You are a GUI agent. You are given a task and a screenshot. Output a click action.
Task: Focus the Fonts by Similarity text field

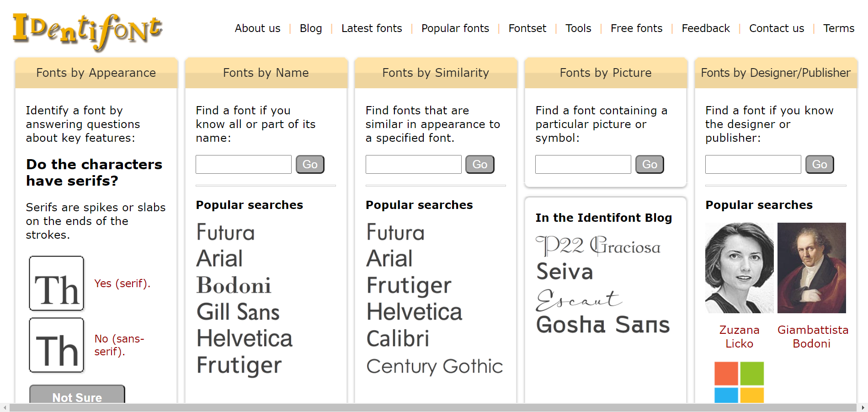click(413, 165)
